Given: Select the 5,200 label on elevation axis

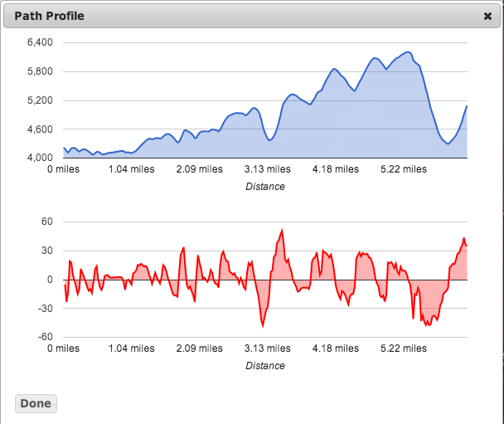Looking at the screenshot, I should pos(40,100).
